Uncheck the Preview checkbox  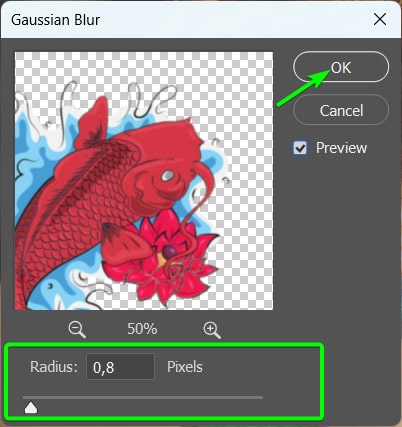(300, 148)
